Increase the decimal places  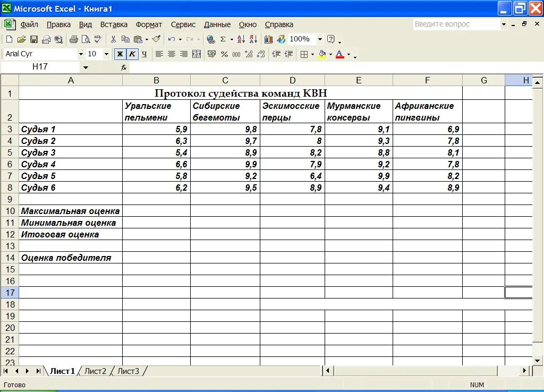249,54
